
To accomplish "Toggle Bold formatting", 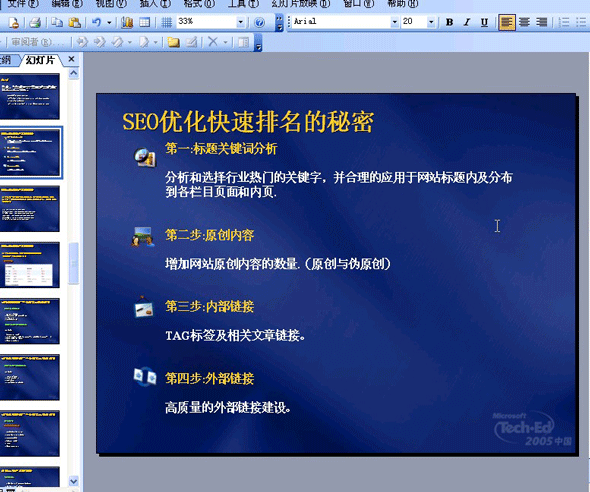I will coord(449,22).
